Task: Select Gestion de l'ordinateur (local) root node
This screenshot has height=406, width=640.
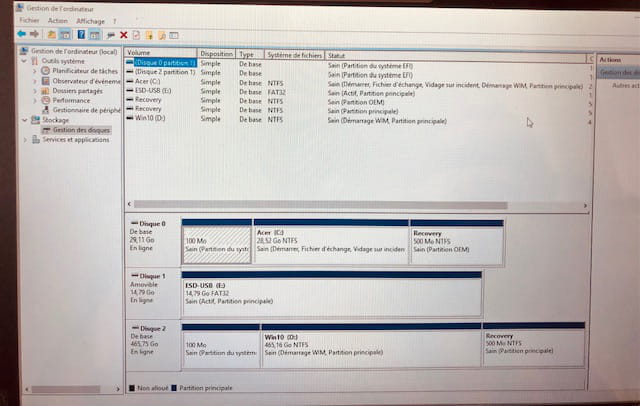Action: (x=73, y=51)
